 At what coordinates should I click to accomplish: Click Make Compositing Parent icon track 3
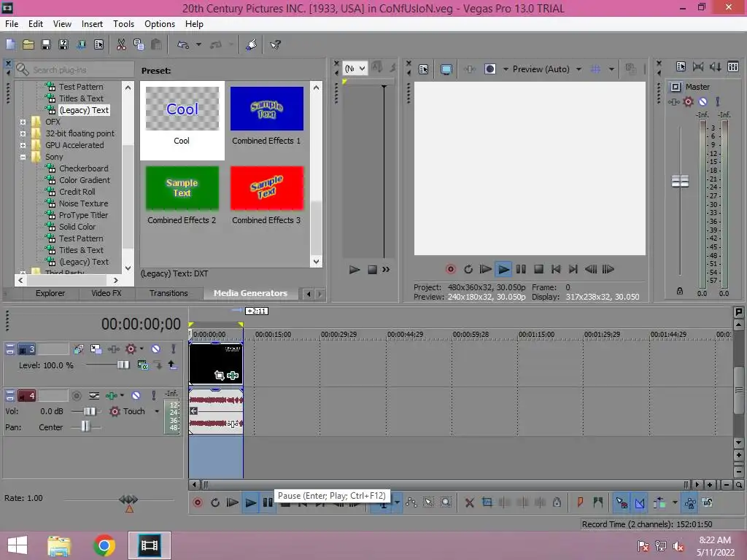click(x=172, y=365)
